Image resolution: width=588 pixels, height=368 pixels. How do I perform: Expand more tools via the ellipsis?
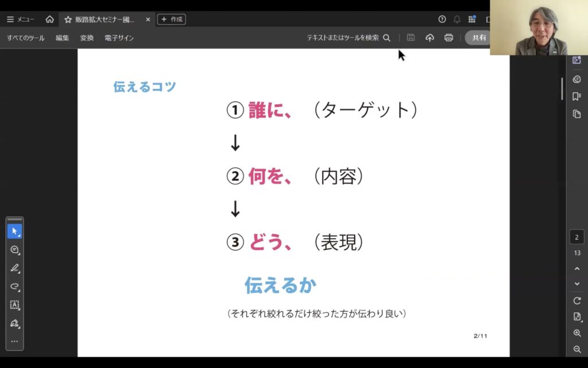[14, 341]
